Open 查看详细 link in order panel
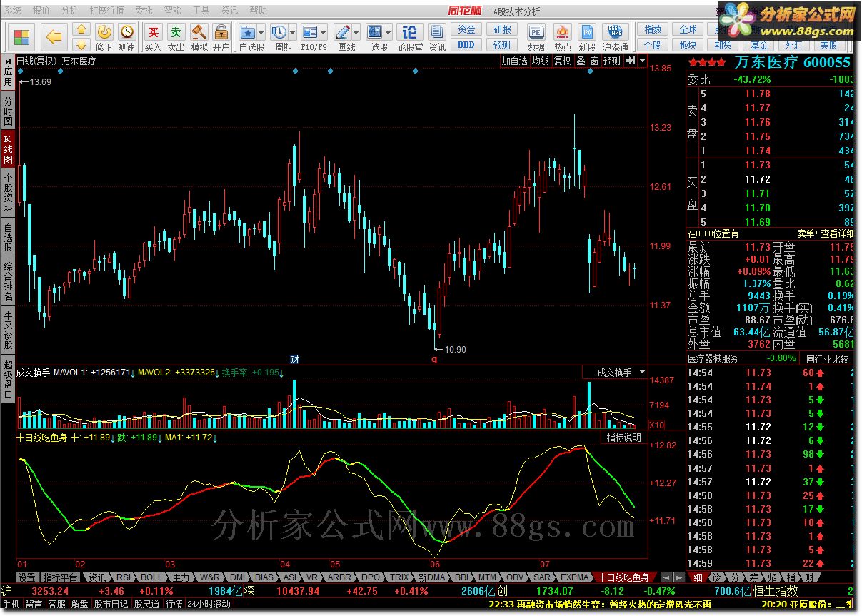The width and height of the screenshot is (862, 616). click(837, 233)
